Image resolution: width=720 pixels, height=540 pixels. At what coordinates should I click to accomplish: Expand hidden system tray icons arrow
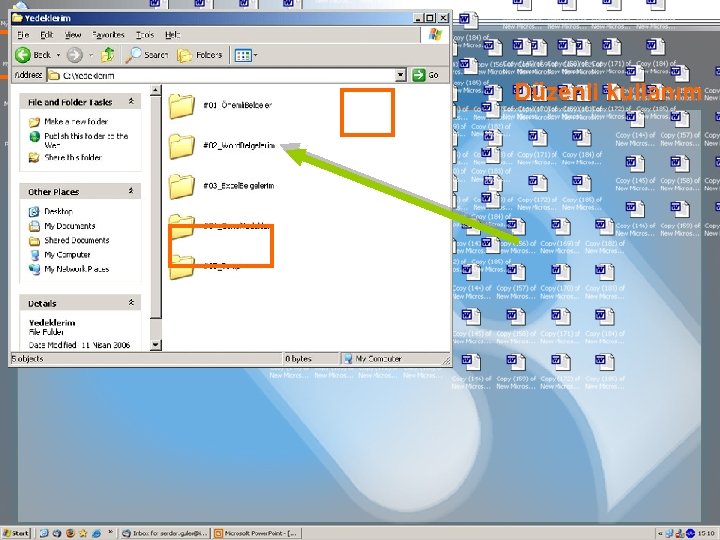tap(660, 533)
